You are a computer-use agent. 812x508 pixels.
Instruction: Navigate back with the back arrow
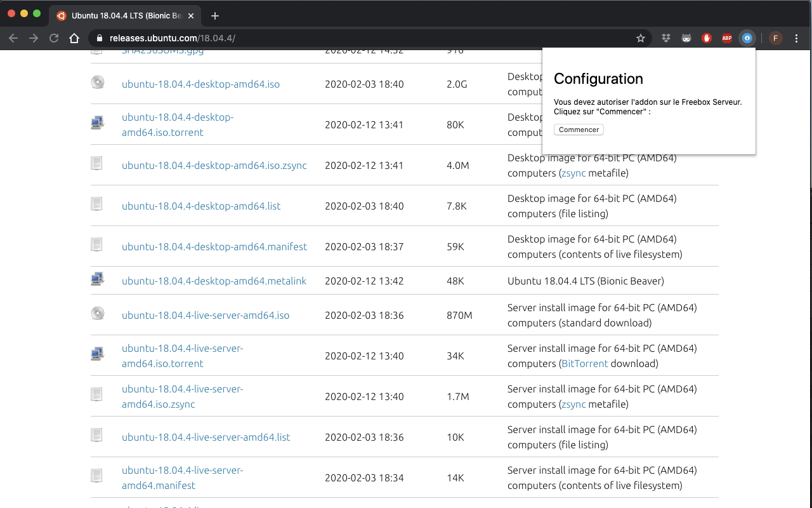[13, 38]
